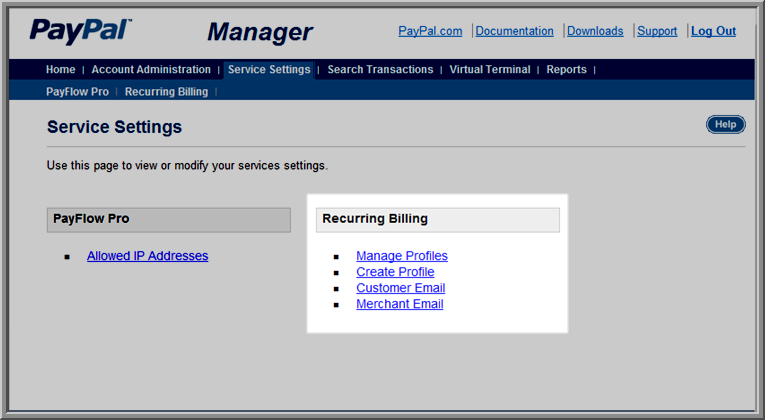Go to the Downloads page

[x=595, y=31]
